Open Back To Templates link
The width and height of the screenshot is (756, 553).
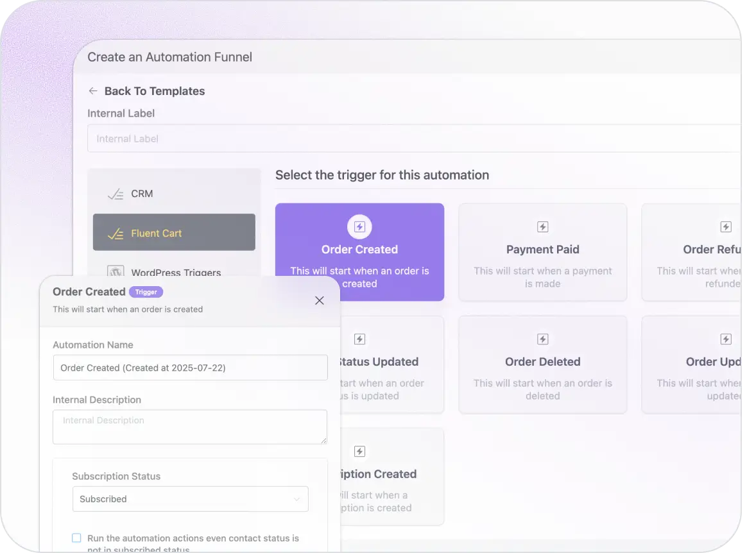click(x=154, y=91)
